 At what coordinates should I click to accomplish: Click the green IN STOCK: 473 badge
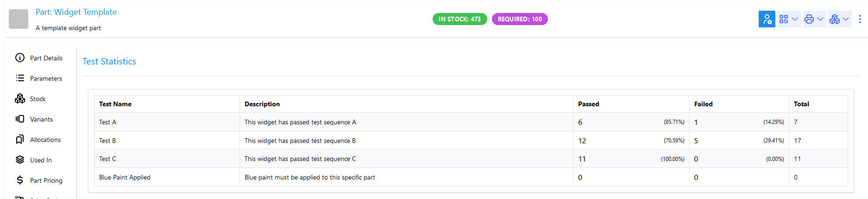(x=459, y=19)
